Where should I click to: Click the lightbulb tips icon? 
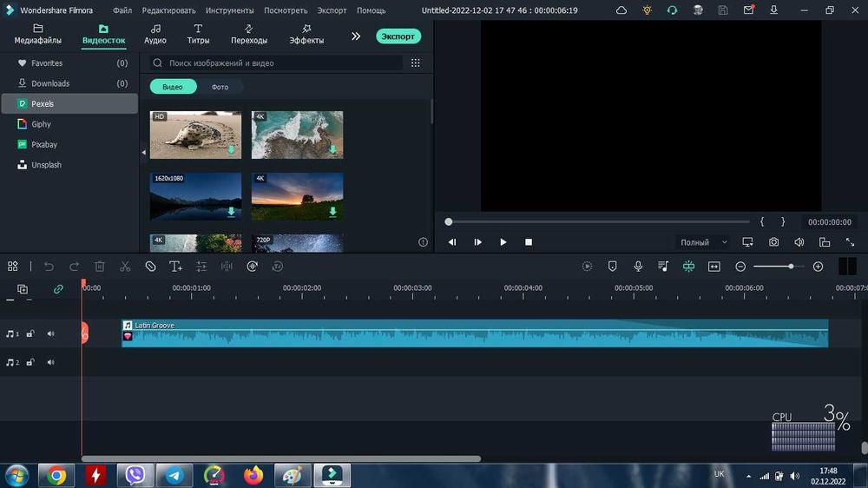pyautogui.click(x=648, y=10)
